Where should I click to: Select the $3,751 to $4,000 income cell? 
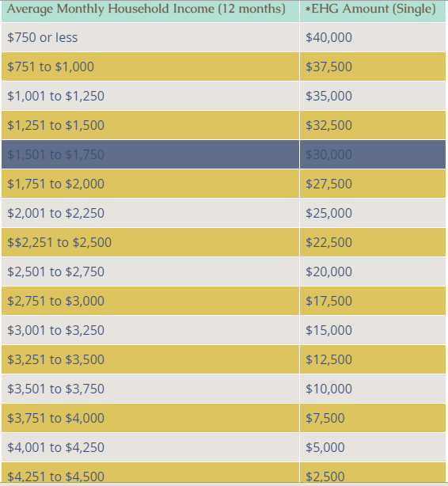point(150,418)
